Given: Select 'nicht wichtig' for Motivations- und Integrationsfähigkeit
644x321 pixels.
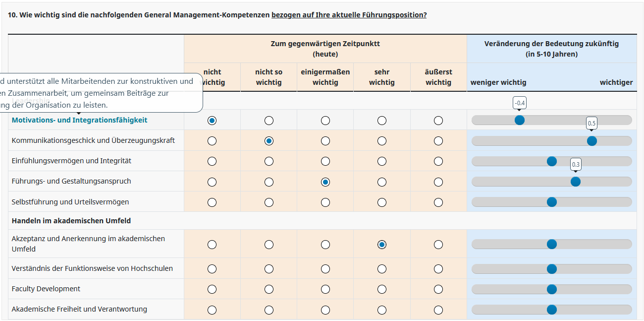Looking at the screenshot, I should point(212,121).
